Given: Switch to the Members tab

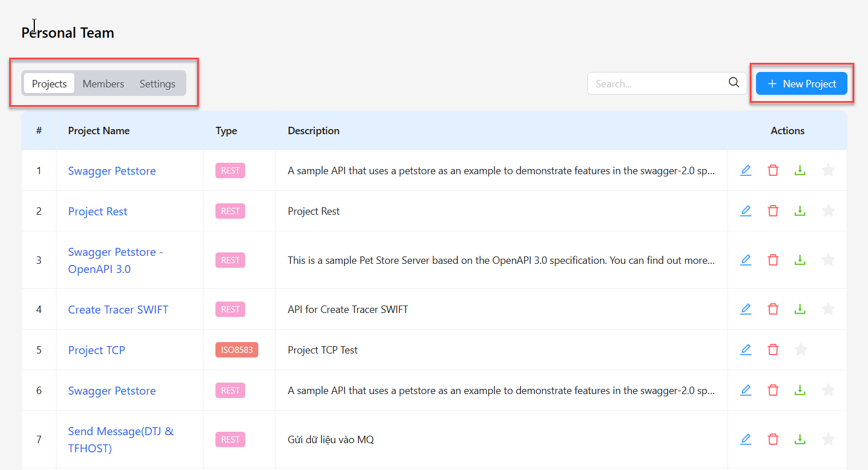Looking at the screenshot, I should (x=103, y=84).
